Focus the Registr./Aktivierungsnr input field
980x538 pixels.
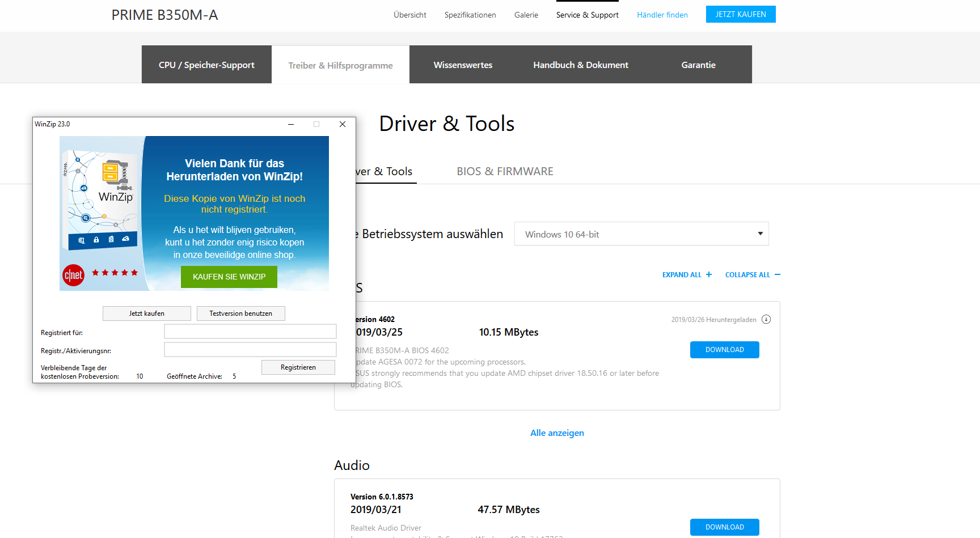tap(250, 350)
